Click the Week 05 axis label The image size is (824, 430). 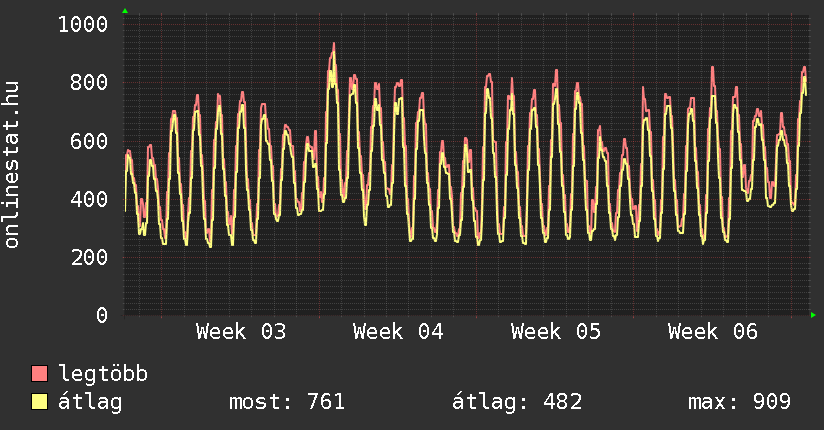click(555, 332)
